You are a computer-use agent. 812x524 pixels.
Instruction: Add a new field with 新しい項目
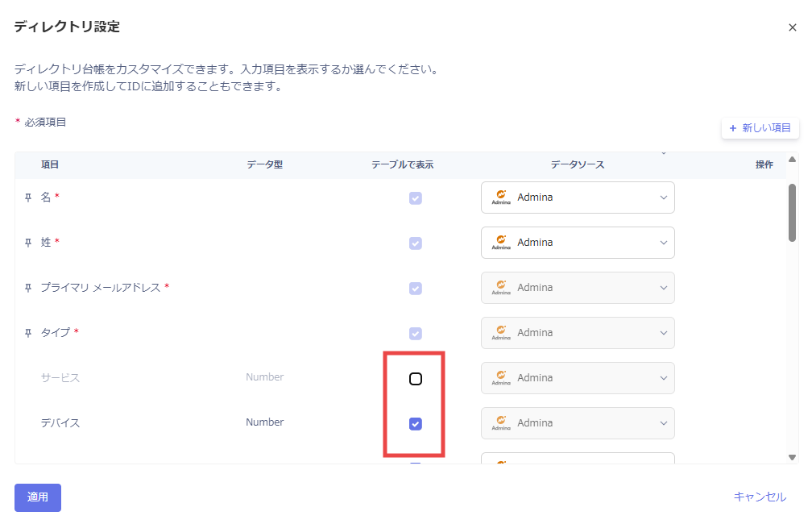[760, 128]
